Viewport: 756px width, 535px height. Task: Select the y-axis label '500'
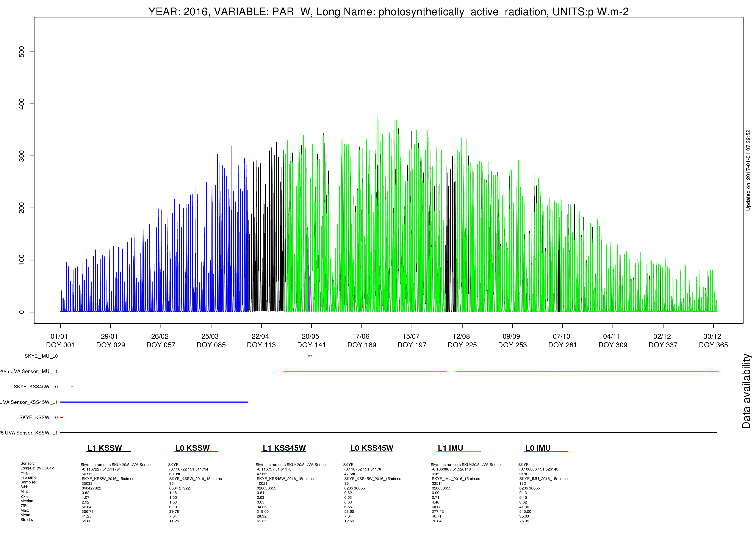(21, 52)
